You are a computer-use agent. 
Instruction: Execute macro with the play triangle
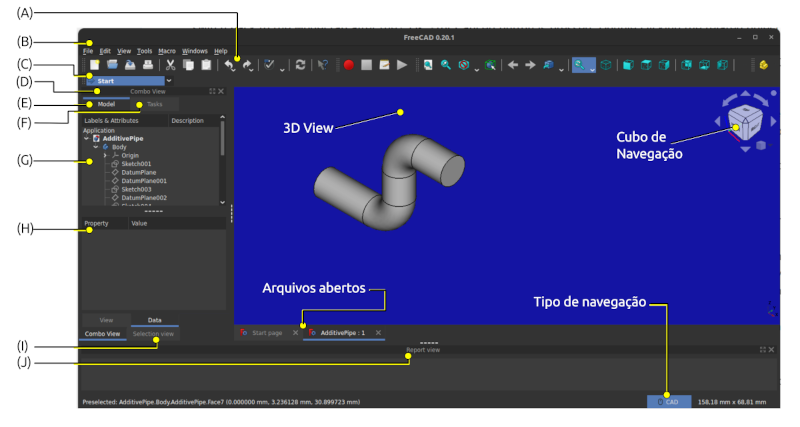pos(402,65)
